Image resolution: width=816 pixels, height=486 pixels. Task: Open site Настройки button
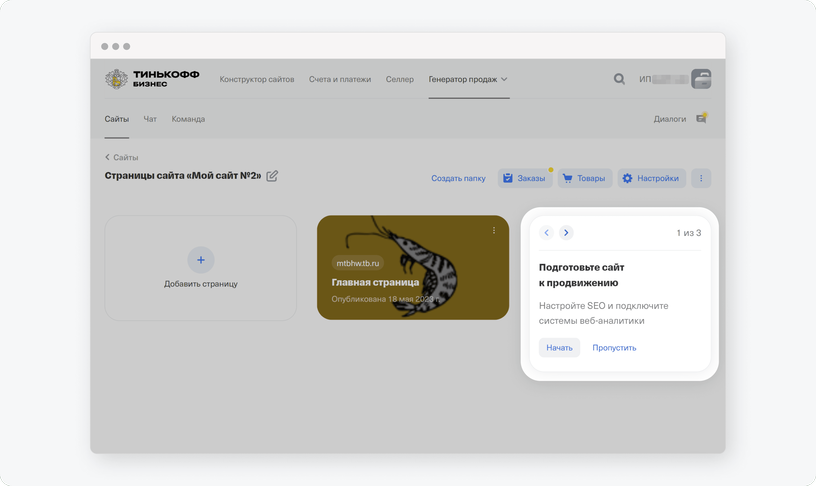pos(652,178)
